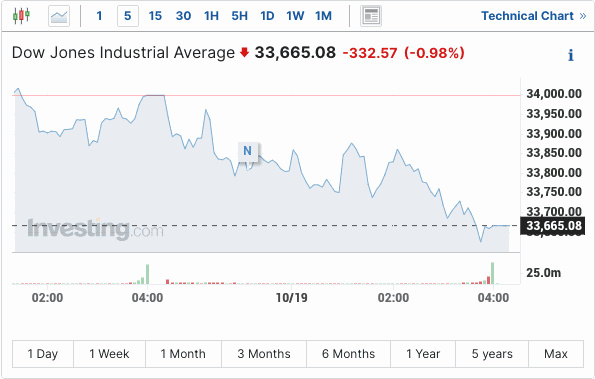This screenshot has height=379, width=595.
Task: Select the 1 Month range
Action: pyautogui.click(x=183, y=354)
